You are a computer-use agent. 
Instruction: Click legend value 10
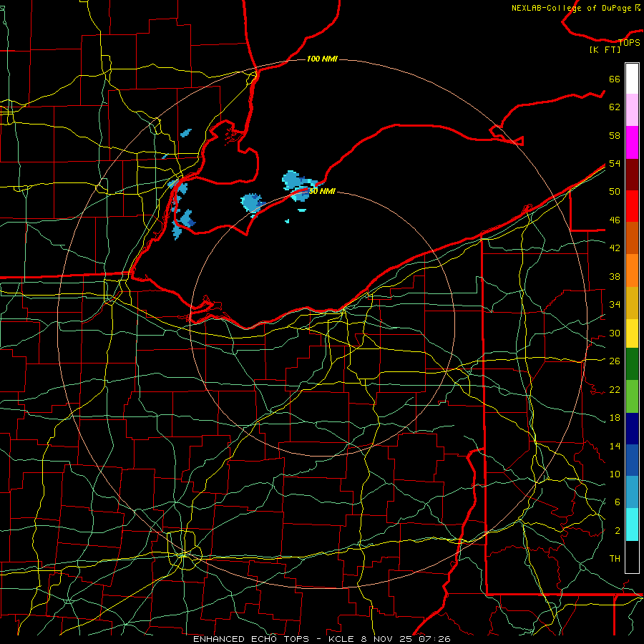615,474
